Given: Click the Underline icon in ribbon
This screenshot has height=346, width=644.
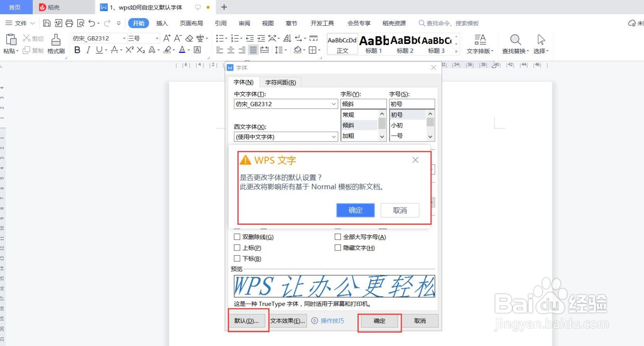Looking at the screenshot, I should tap(99, 50).
